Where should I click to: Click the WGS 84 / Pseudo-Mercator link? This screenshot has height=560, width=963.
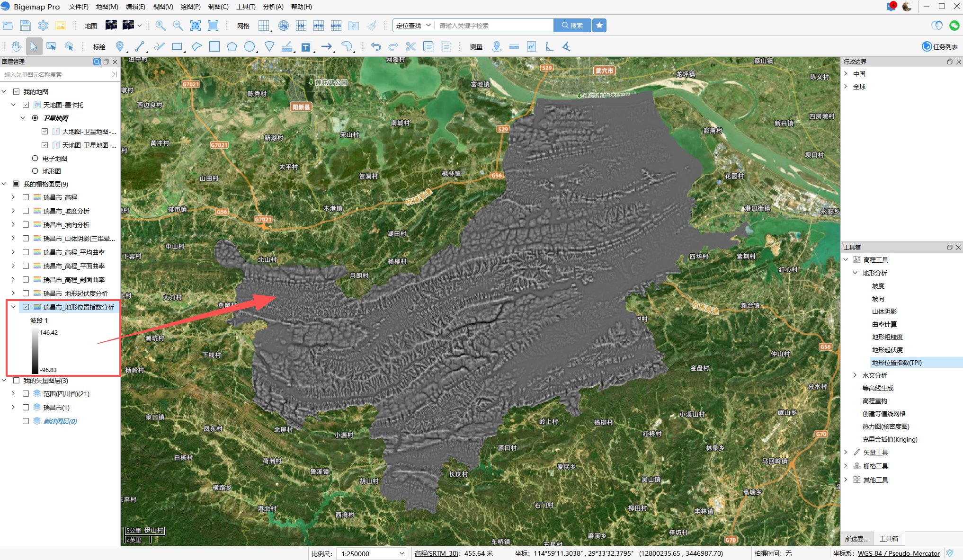click(899, 553)
